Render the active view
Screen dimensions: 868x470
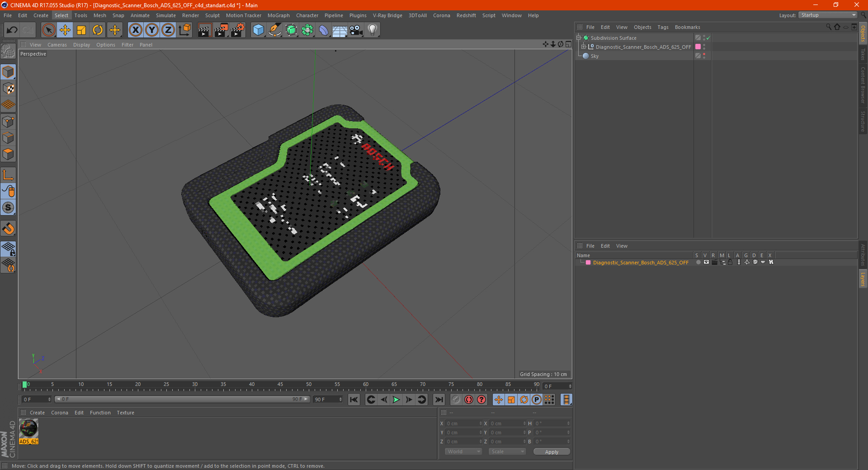coord(204,30)
